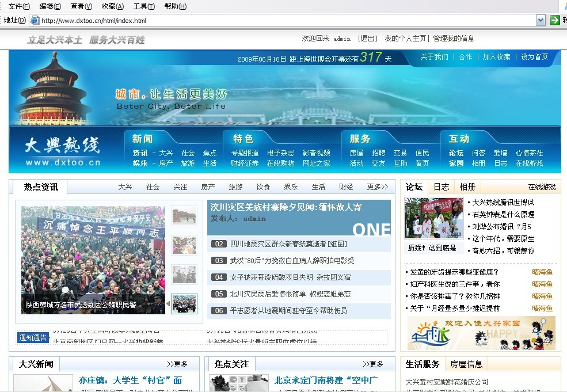Open listing 大兴黄村安妮鲜花婚庆公司
Screen dimensions: 567x392
(x=447, y=382)
